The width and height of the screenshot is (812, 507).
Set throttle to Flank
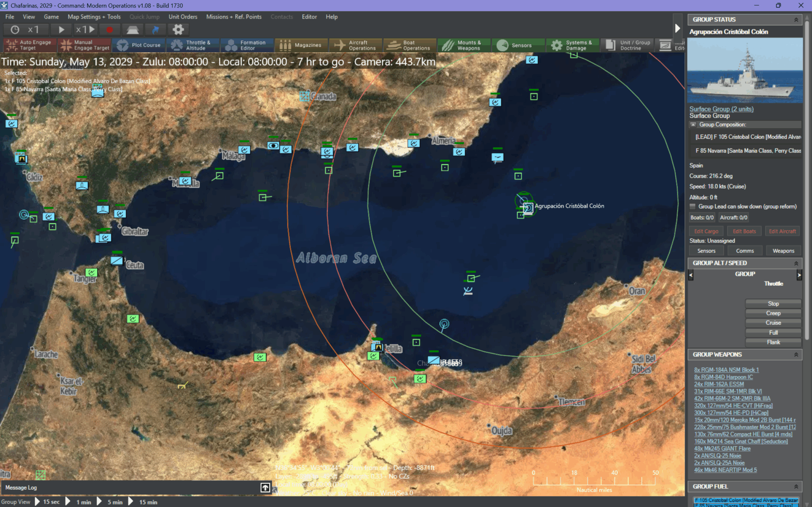(x=773, y=342)
